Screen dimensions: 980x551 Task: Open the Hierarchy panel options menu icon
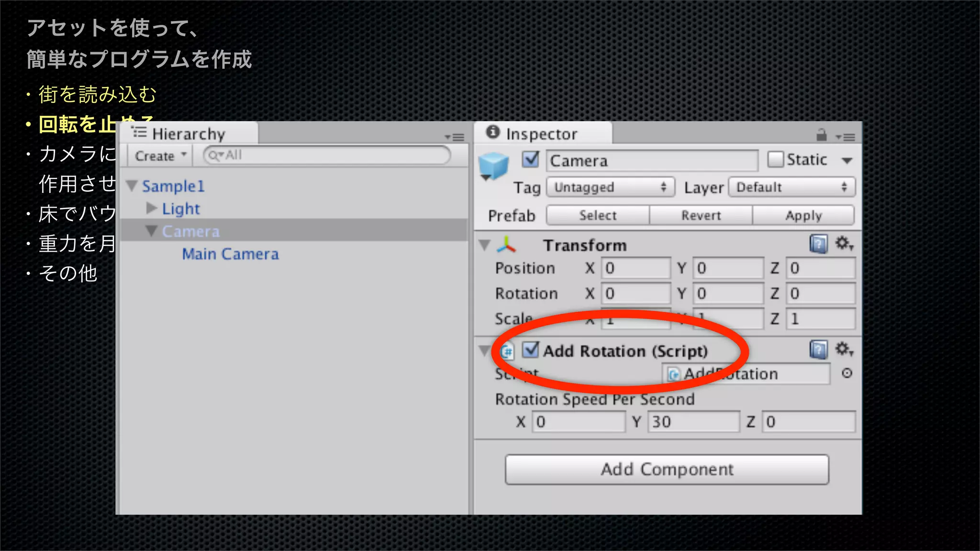(x=454, y=137)
